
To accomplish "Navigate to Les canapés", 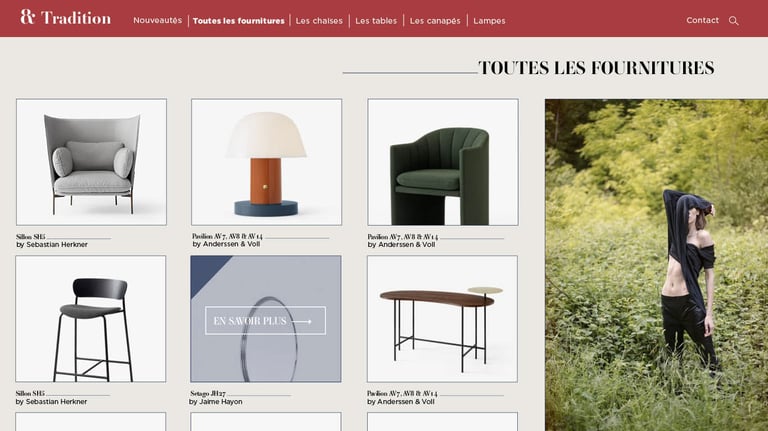I will (x=435, y=21).
